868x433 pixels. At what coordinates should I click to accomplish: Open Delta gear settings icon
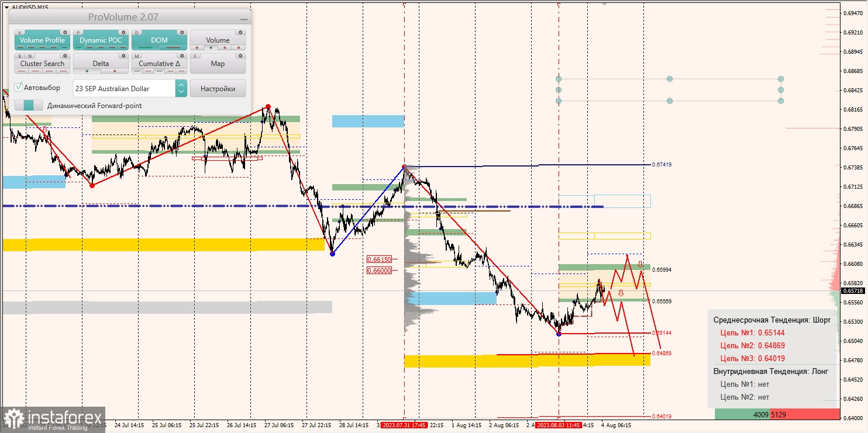123,56
